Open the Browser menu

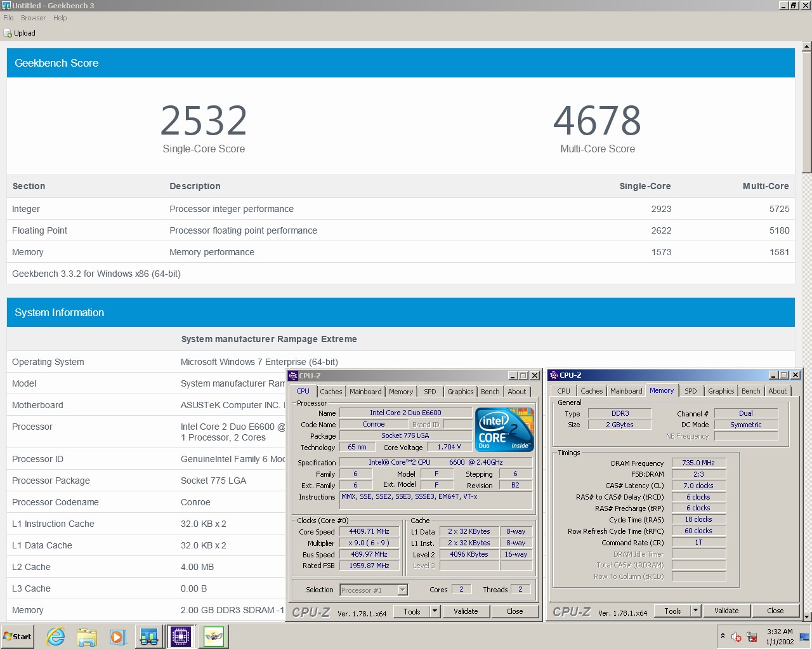33,18
